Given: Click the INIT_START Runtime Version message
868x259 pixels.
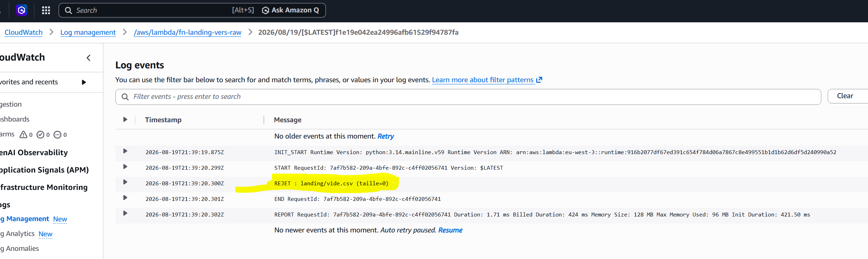Looking at the screenshot, I should 555,152.
